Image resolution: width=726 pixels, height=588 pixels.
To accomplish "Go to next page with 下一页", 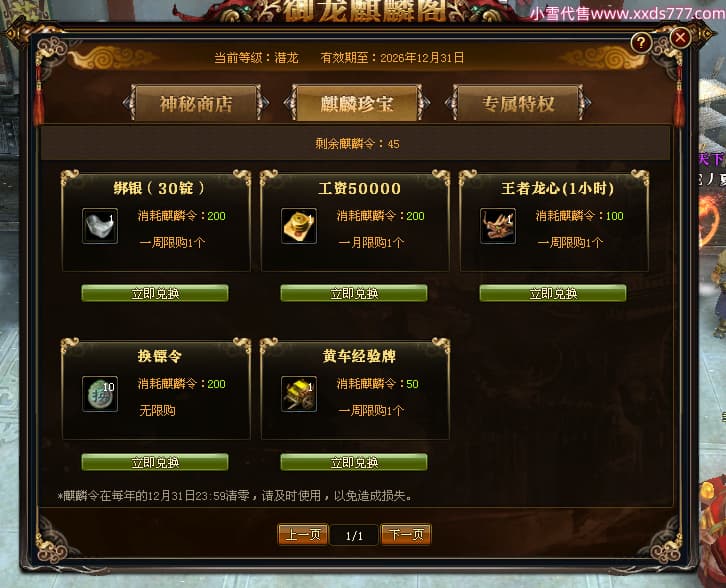I will (406, 535).
